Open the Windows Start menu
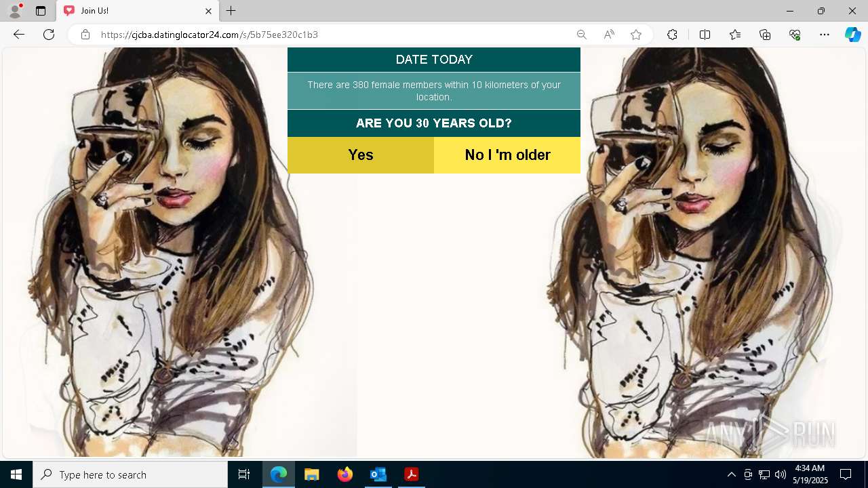The height and width of the screenshot is (488, 868). point(16,474)
